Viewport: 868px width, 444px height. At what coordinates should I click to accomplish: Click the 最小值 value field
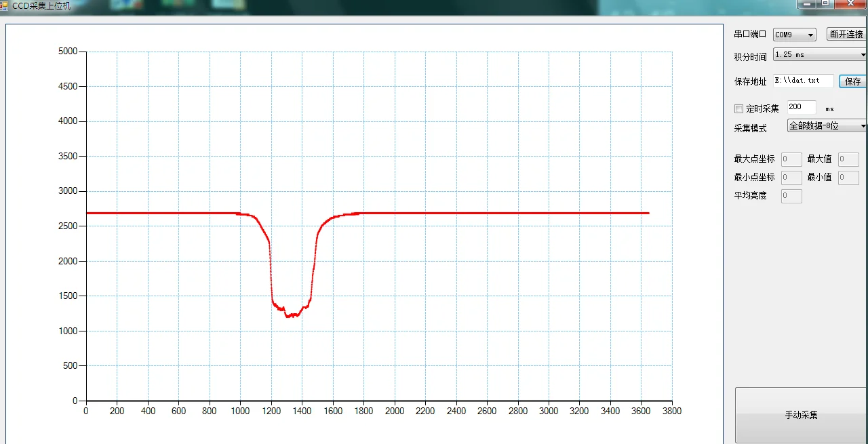(848, 178)
